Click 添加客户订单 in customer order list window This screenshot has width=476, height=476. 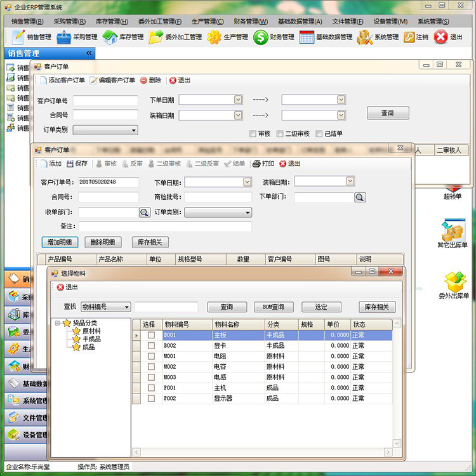click(63, 80)
